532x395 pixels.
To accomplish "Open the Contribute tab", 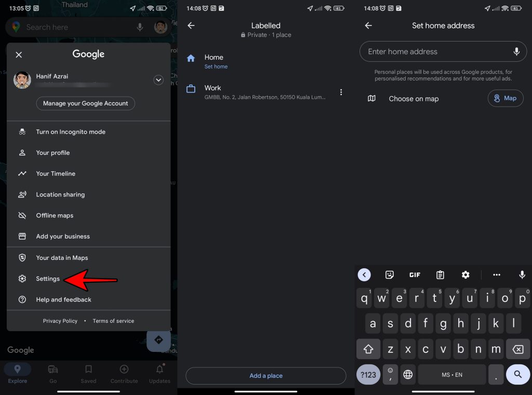I will pos(124,374).
